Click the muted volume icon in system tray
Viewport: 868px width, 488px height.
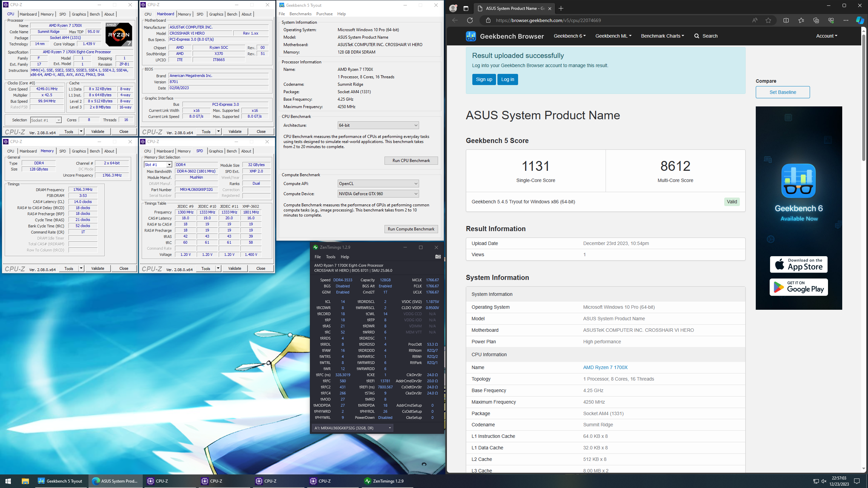824,481
